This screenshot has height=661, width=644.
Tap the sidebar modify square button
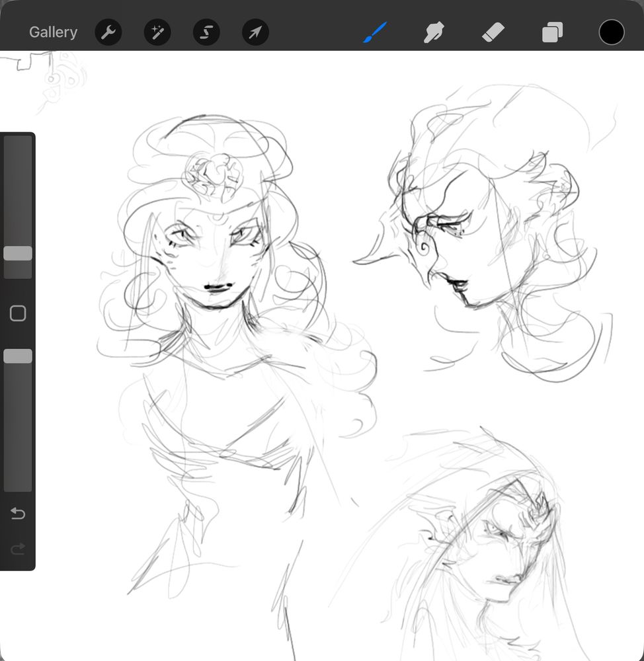(x=18, y=313)
